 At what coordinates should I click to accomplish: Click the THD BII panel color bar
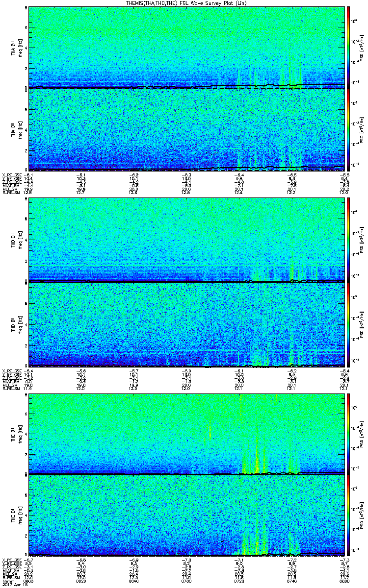point(348,324)
